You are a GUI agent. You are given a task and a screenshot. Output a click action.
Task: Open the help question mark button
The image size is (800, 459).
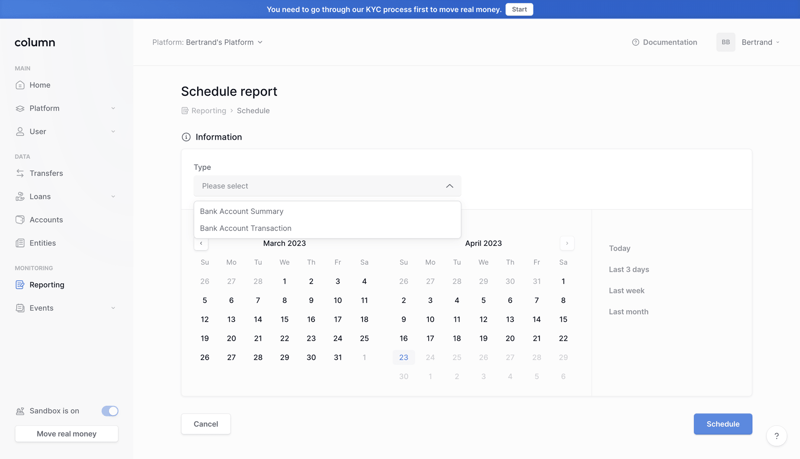click(x=777, y=436)
